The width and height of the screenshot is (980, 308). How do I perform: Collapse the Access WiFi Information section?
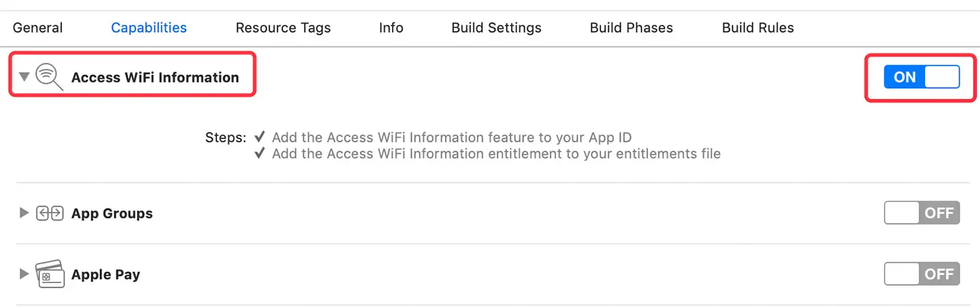click(x=24, y=77)
